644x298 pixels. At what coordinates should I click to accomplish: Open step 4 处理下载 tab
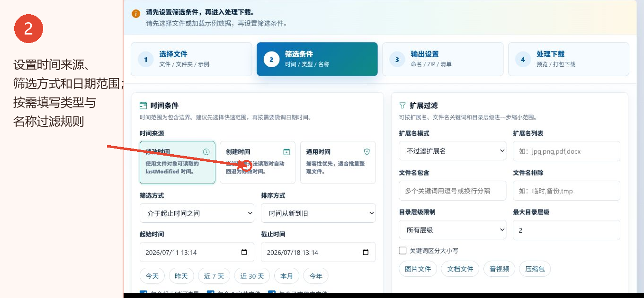569,59
